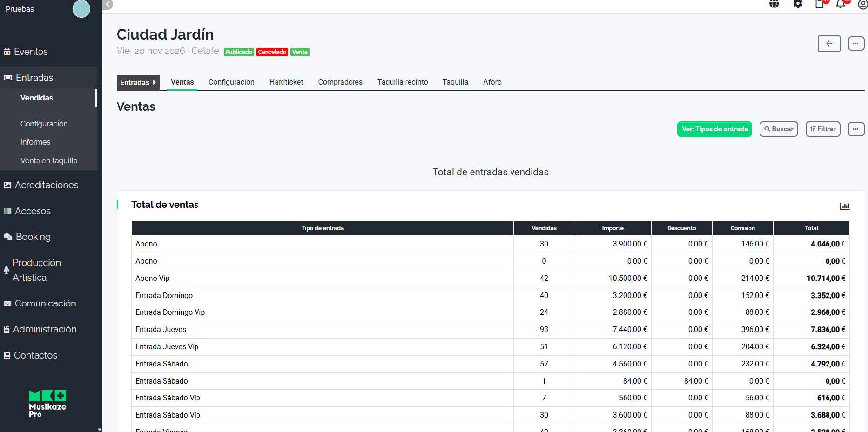Select Venta en taquilla in sidebar
Image resolution: width=868 pixels, height=432 pixels.
(x=49, y=160)
